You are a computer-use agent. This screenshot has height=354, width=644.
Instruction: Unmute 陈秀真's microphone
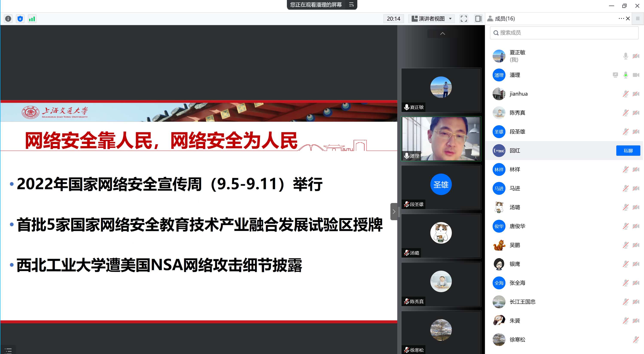tap(626, 113)
